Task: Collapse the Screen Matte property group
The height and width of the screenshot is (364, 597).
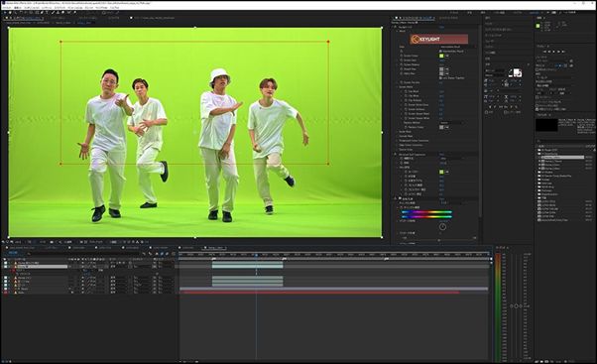Action: point(397,87)
